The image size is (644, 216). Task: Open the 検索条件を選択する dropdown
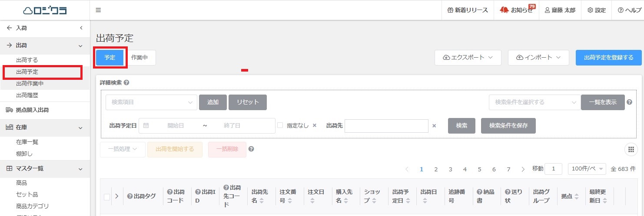click(535, 102)
